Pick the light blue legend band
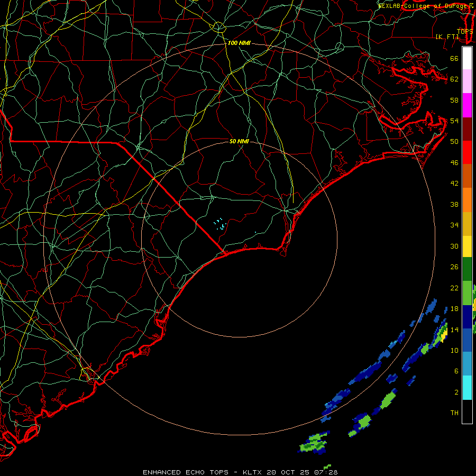This screenshot has height=476, width=476. coord(467,364)
